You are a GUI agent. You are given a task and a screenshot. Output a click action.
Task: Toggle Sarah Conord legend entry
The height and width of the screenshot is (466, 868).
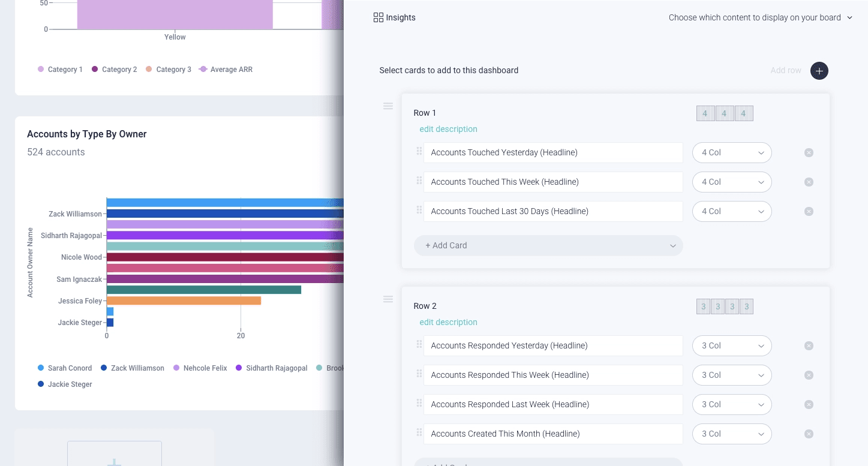pos(65,368)
